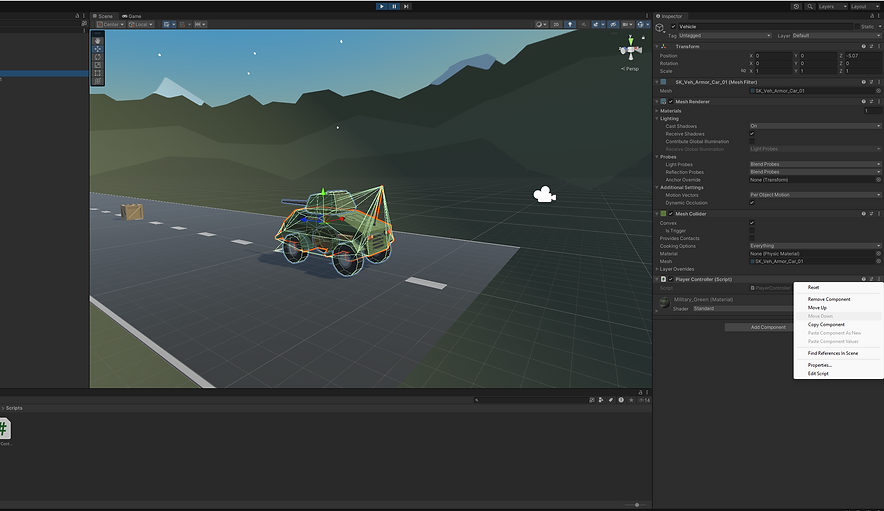The height and width of the screenshot is (511, 884).
Task: Toggle the Convex checkbox
Action: click(752, 223)
